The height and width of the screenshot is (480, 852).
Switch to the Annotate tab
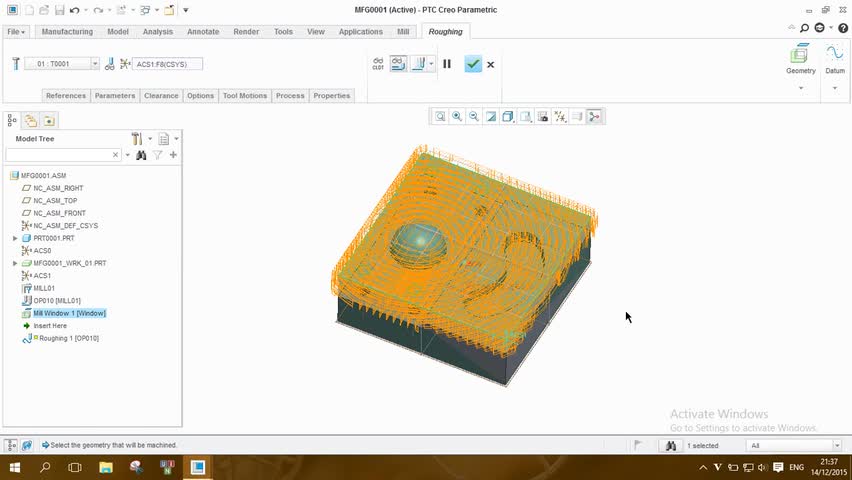tap(203, 32)
